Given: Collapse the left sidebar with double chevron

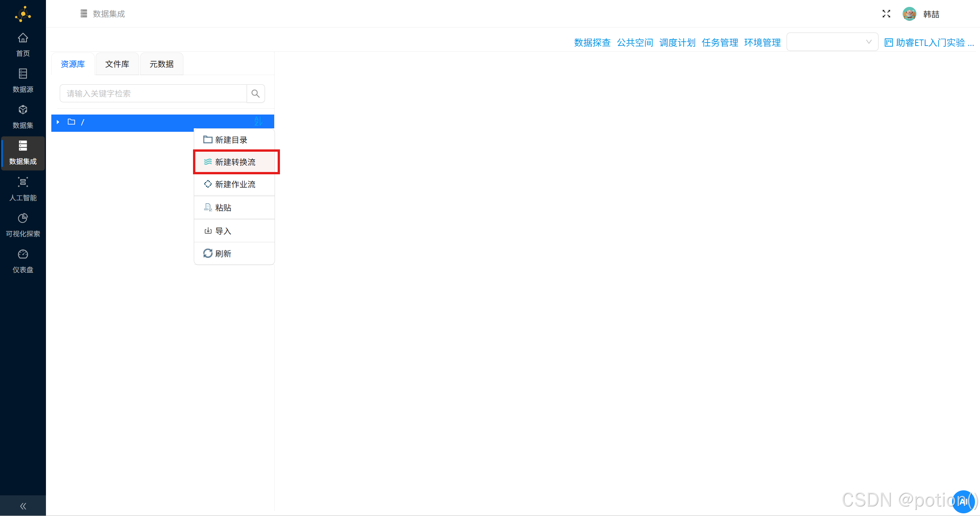Looking at the screenshot, I should coord(23,506).
